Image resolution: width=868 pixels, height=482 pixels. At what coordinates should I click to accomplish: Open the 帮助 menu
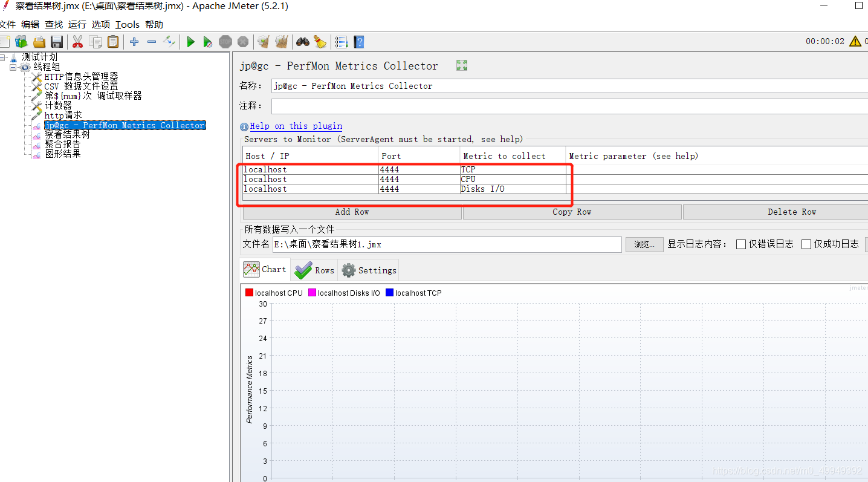(x=154, y=24)
